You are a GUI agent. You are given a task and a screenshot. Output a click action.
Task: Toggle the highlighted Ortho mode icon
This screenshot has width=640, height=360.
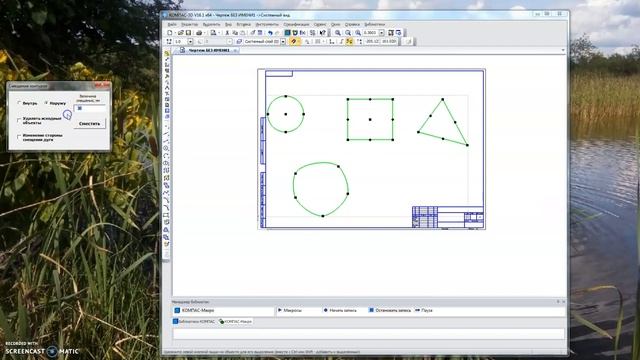pos(349,42)
